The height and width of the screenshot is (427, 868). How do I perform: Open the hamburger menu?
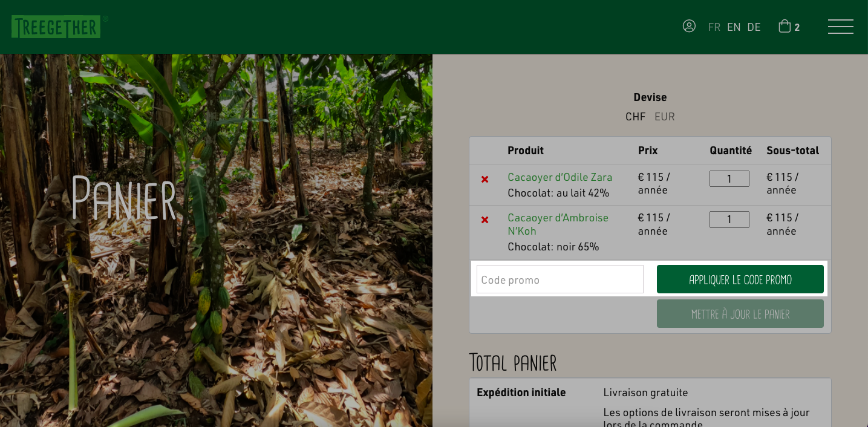click(840, 27)
